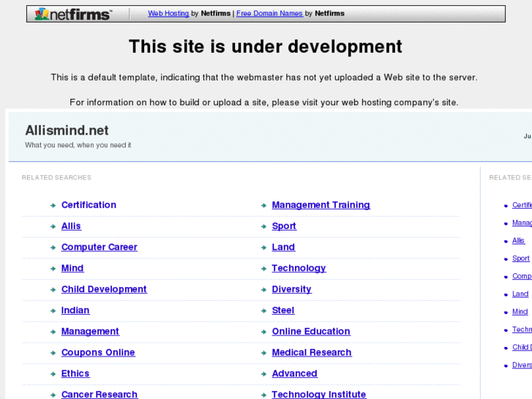Open the Cancer Research link
The height and width of the screenshot is (399, 532).
(x=99, y=395)
